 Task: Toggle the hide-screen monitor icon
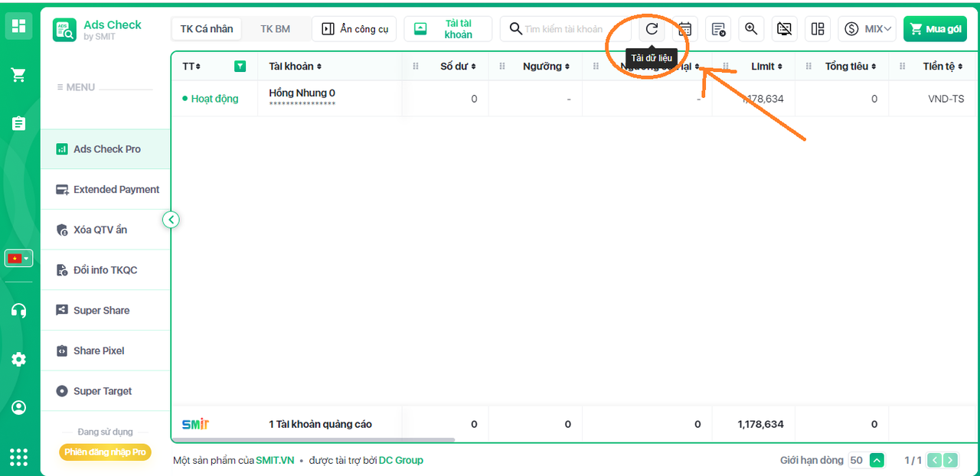[784, 29]
